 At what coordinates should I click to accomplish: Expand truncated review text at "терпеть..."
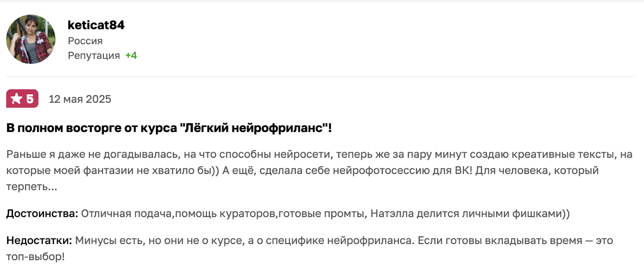31,187
